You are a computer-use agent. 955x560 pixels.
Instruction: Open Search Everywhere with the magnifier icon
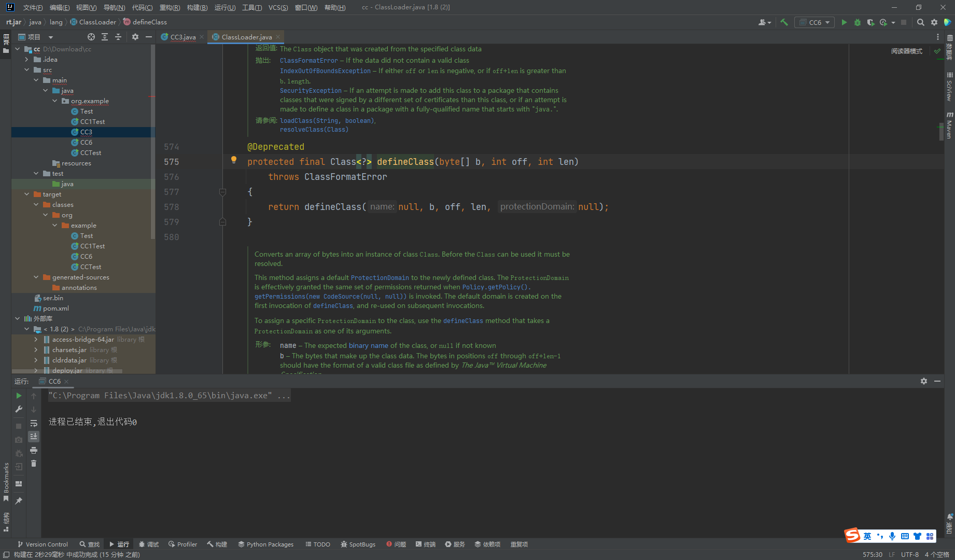point(921,22)
